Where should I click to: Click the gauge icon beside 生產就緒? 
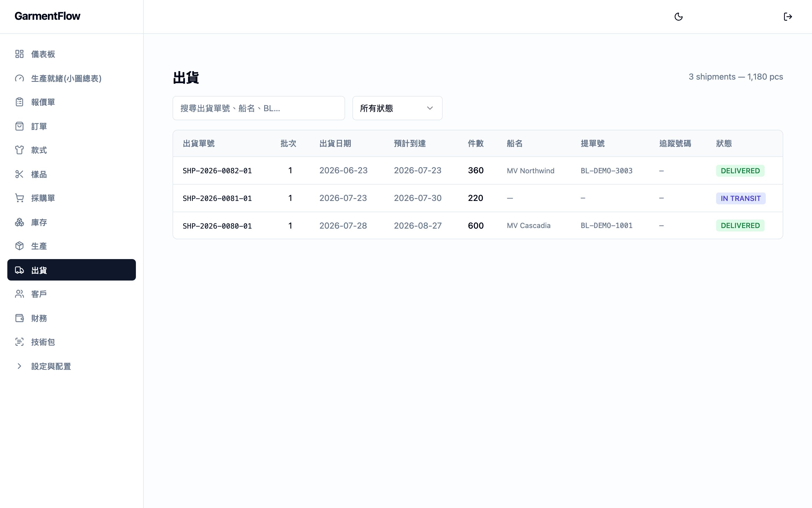[x=19, y=78]
